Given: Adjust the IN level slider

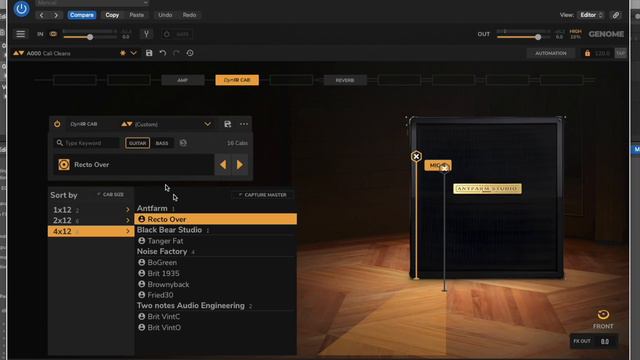Looking at the screenshot, I should pos(90,37).
